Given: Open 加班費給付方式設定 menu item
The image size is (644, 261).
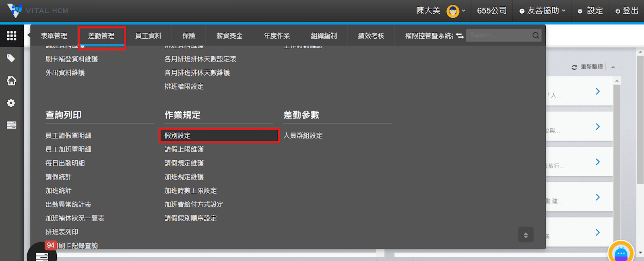Looking at the screenshot, I should (x=194, y=205).
